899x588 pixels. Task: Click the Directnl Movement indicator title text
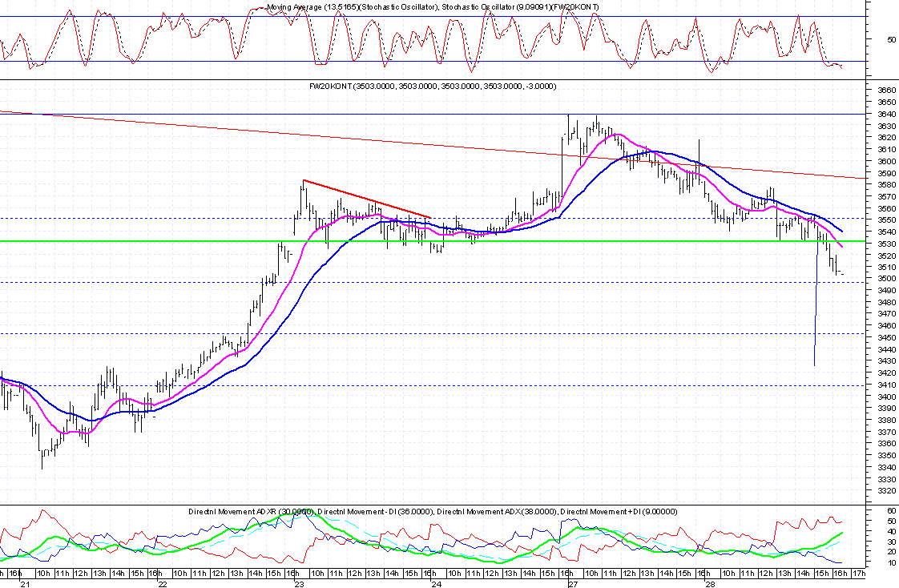point(433,511)
